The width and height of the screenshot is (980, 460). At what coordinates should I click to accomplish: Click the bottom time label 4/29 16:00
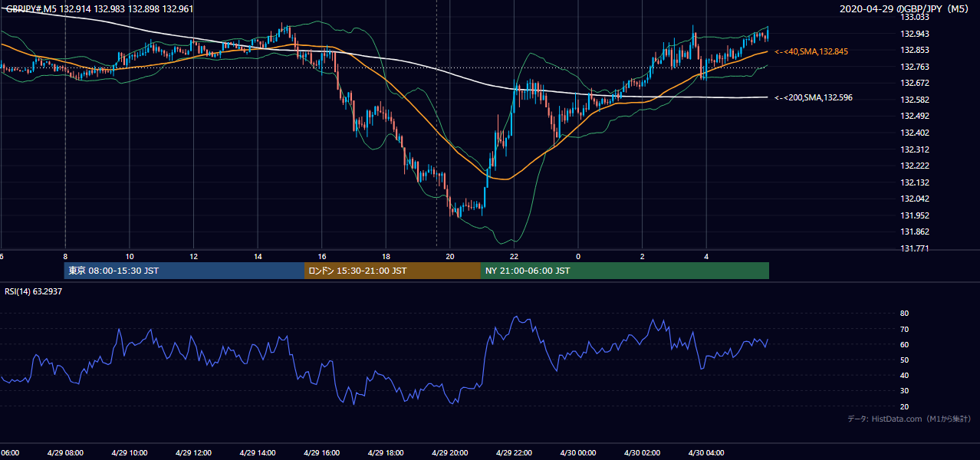[x=321, y=452]
